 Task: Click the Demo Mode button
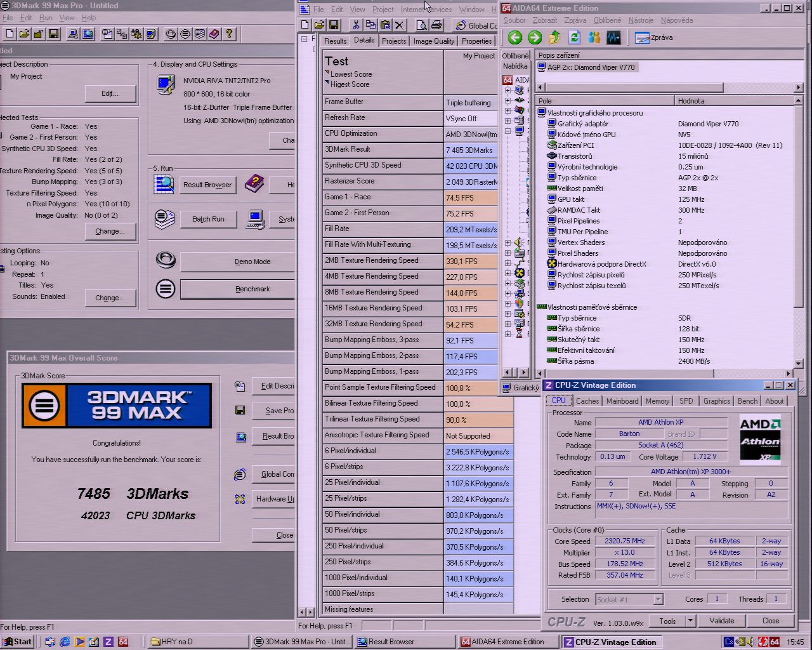pos(238,262)
